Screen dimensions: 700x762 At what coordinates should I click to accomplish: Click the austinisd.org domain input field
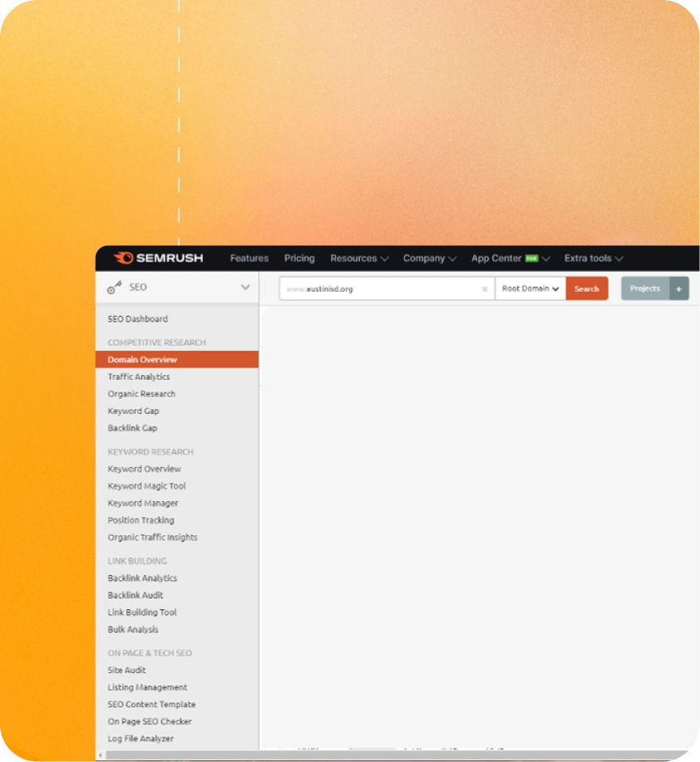coord(382,289)
